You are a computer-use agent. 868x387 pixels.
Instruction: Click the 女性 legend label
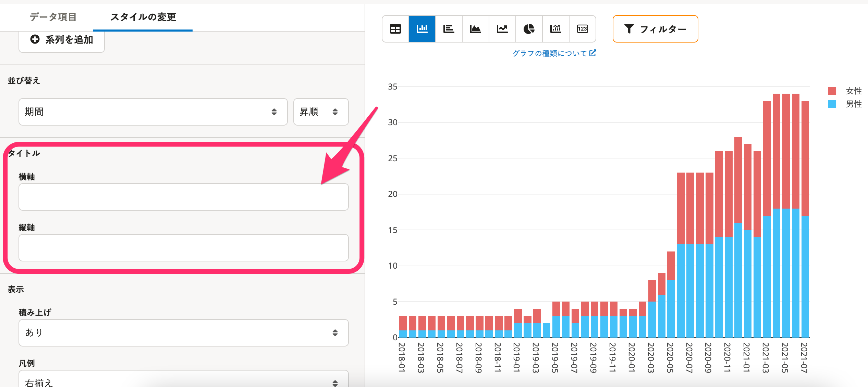pos(854,91)
